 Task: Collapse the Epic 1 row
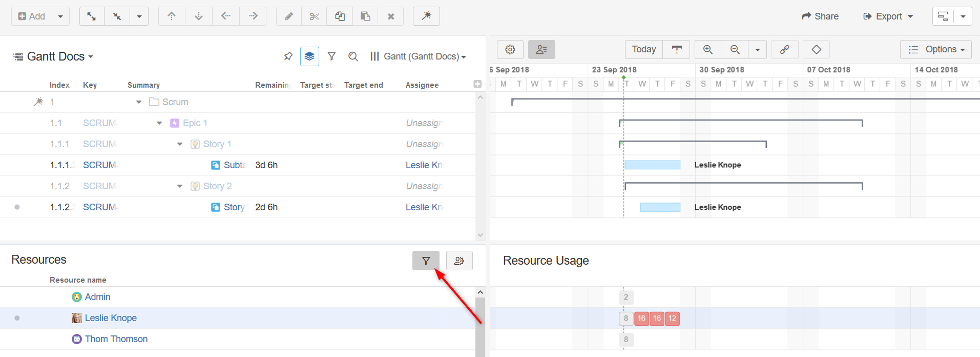pos(159,123)
